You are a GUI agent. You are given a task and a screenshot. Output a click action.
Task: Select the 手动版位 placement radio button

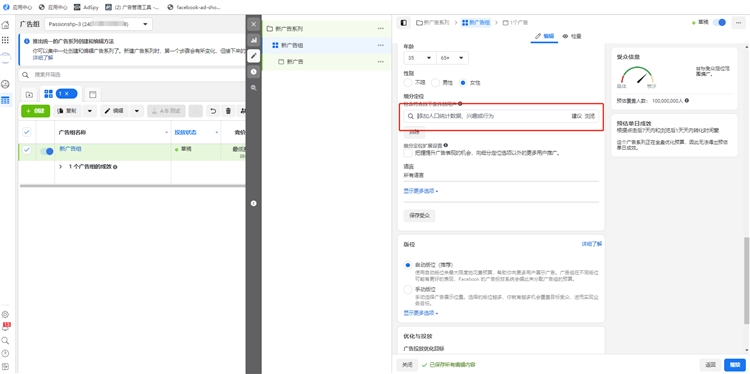click(408, 289)
